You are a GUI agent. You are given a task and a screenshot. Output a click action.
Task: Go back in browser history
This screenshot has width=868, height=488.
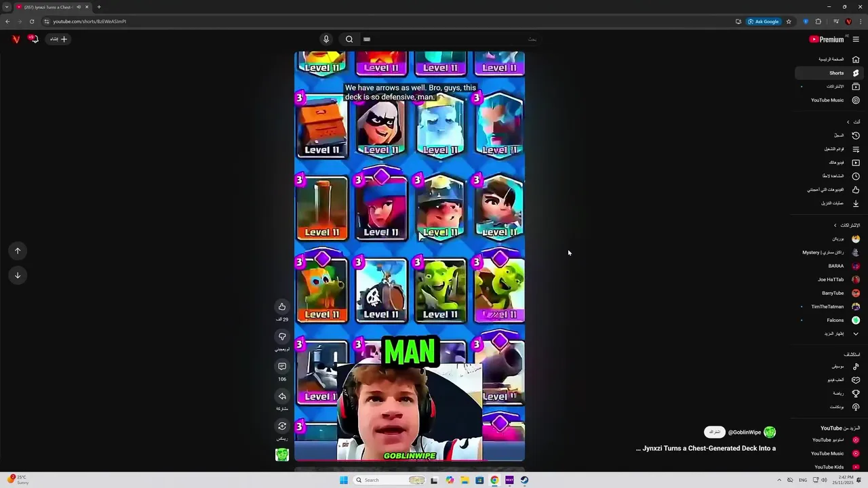click(x=7, y=21)
